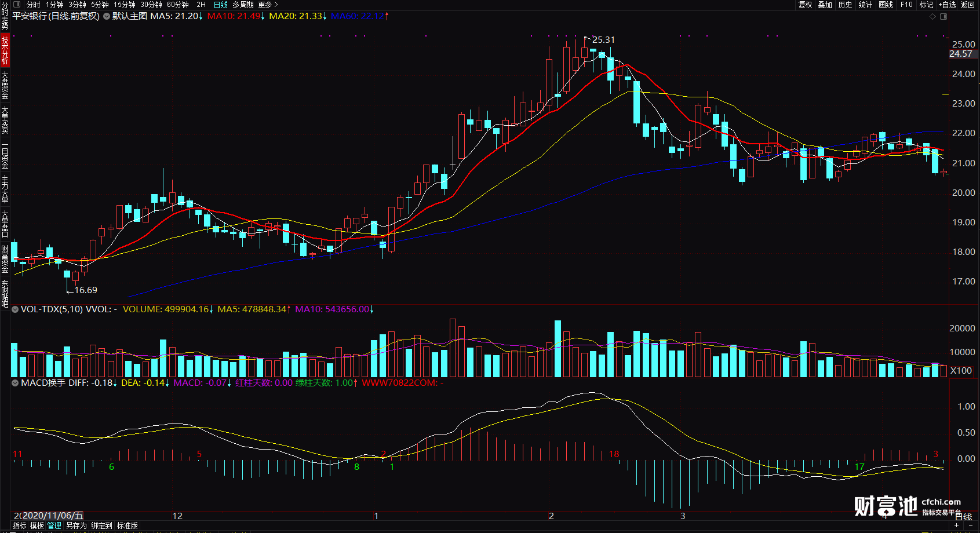Click the 标记 mark button
This screenshot has height=533, width=980.
point(926,5)
